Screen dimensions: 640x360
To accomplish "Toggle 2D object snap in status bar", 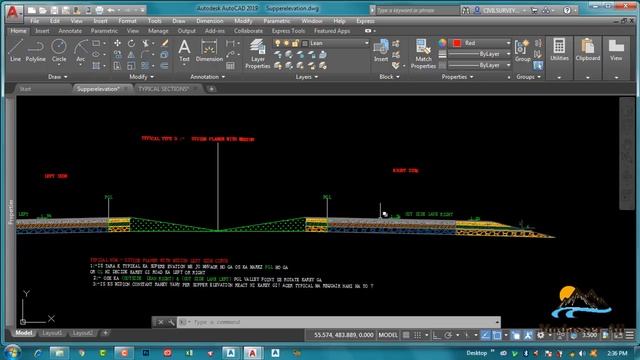I will click(497, 335).
